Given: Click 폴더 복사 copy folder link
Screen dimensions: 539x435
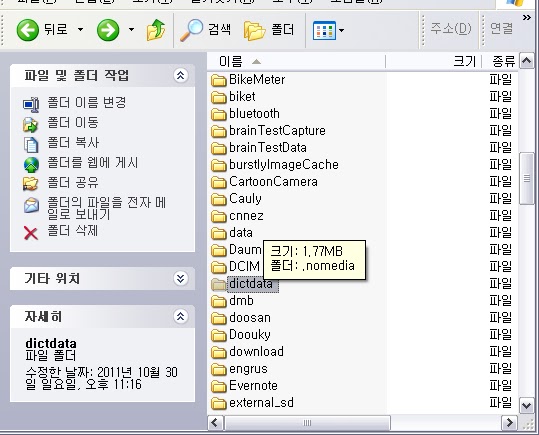Looking at the screenshot, I should pyautogui.click(x=73, y=142).
